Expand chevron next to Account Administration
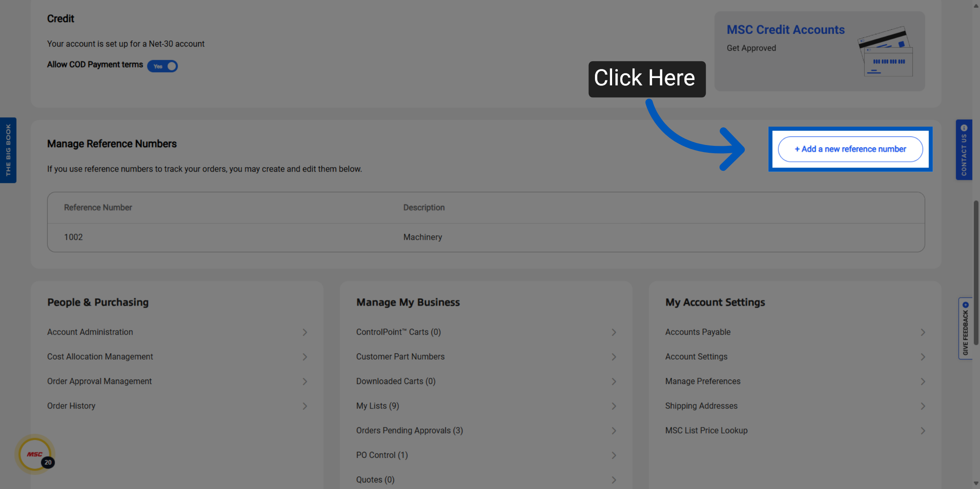 click(305, 332)
